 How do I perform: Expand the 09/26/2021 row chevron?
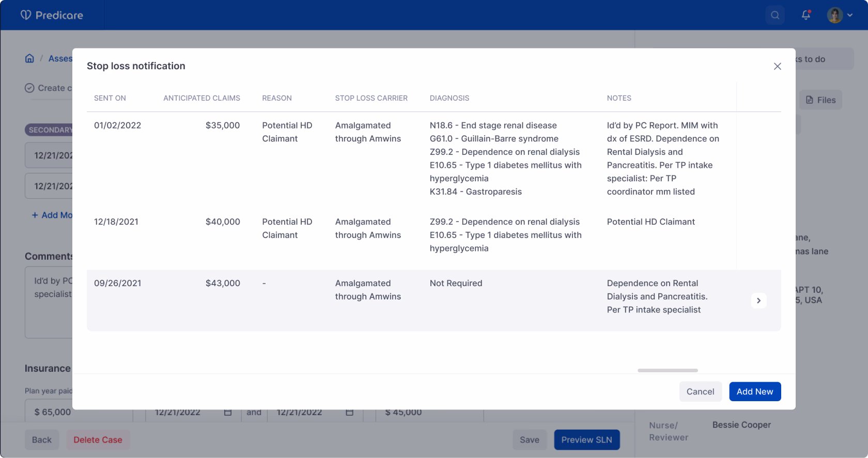point(758,301)
